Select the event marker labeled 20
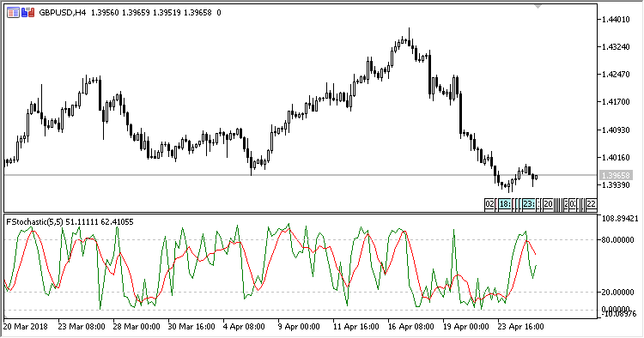The height and width of the screenshot is (338, 644). (548, 204)
